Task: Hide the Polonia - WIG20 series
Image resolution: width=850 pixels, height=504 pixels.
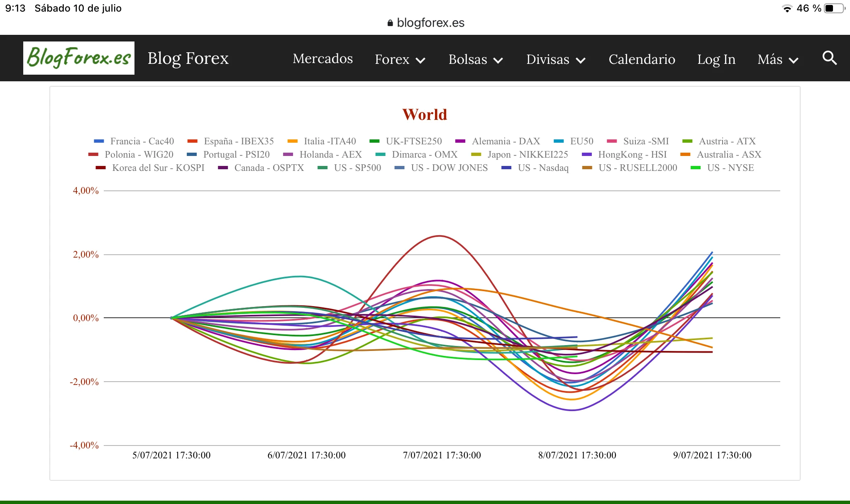Action: point(139,154)
